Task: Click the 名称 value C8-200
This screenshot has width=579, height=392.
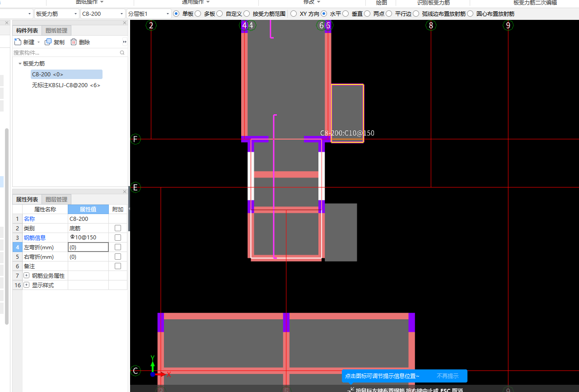Action: pos(88,219)
